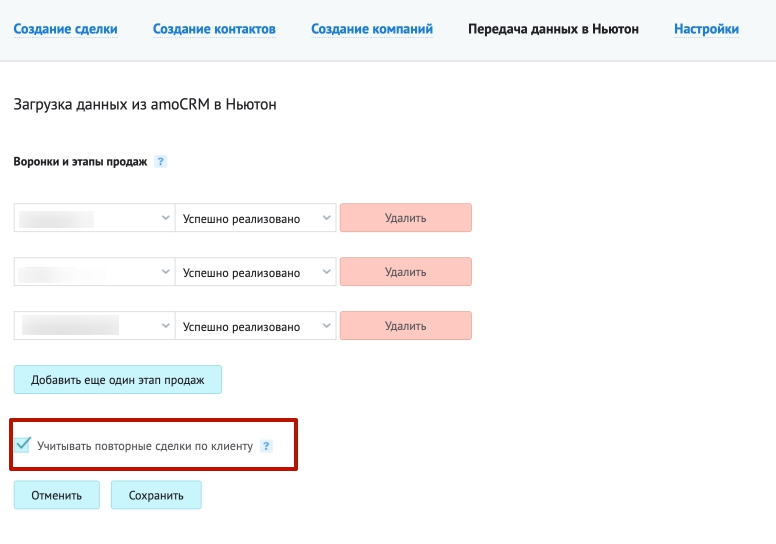The width and height of the screenshot is (776, 544).
Task: Click 'Удалить' in the first row
Action: coord(406,218)
